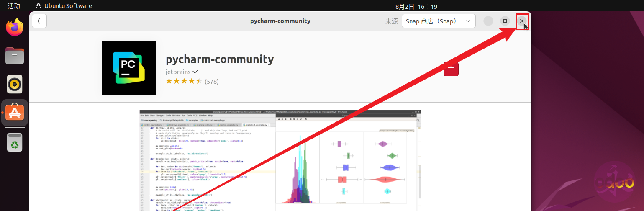
Task: Open the Ubuntu Software app menu
Action: (64, 6)
